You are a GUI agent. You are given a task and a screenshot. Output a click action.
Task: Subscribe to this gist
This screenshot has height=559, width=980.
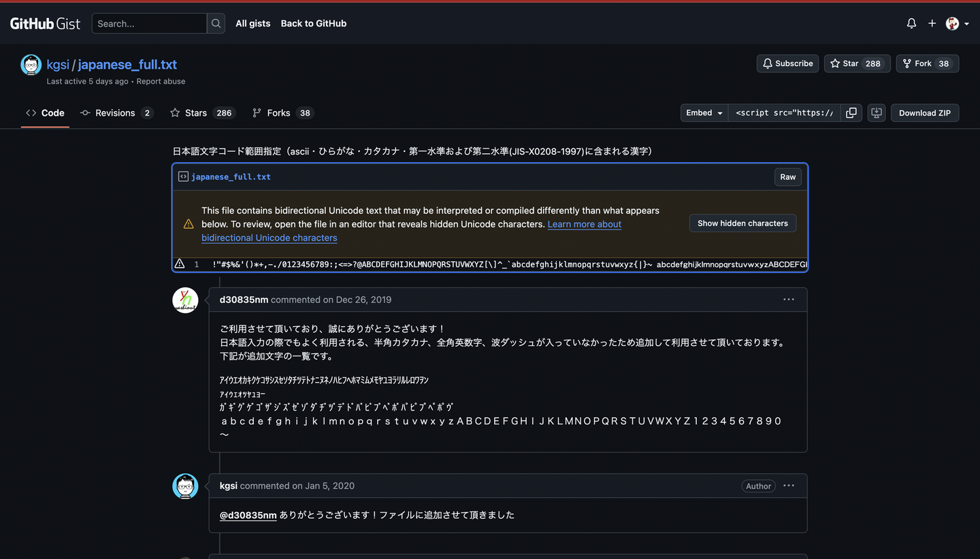tap(787, 63)
